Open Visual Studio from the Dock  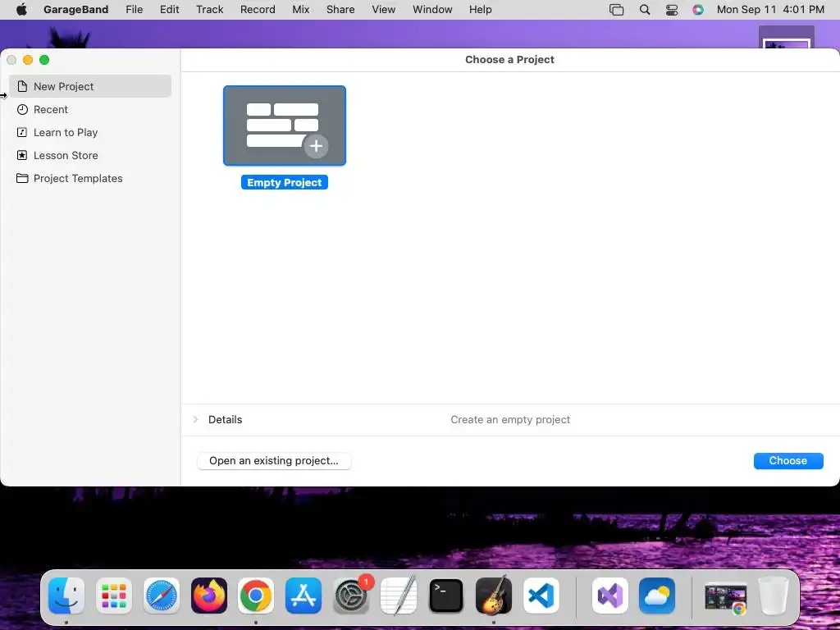[x=610, y=596]
